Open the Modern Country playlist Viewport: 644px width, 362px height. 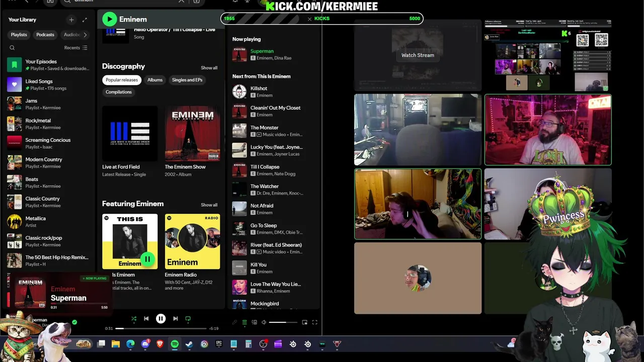point(49,162)
